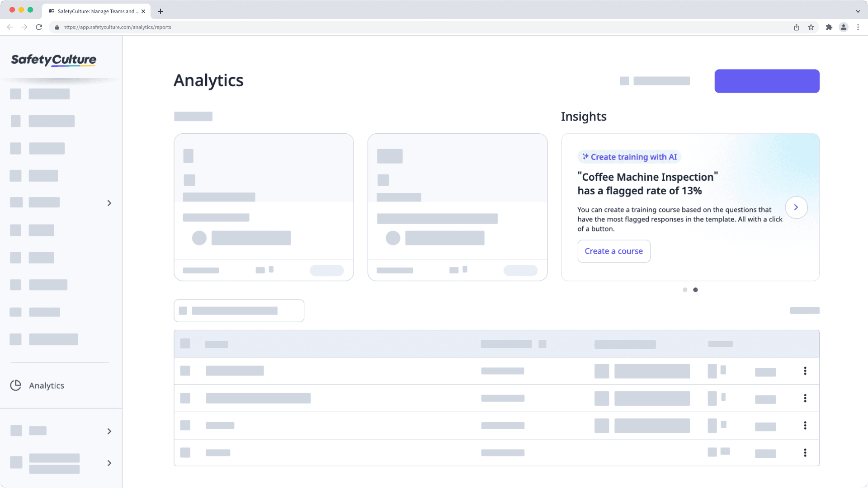Open the sparkle AI icon in Insights badge
868x488 pixels.
(585, 157)
